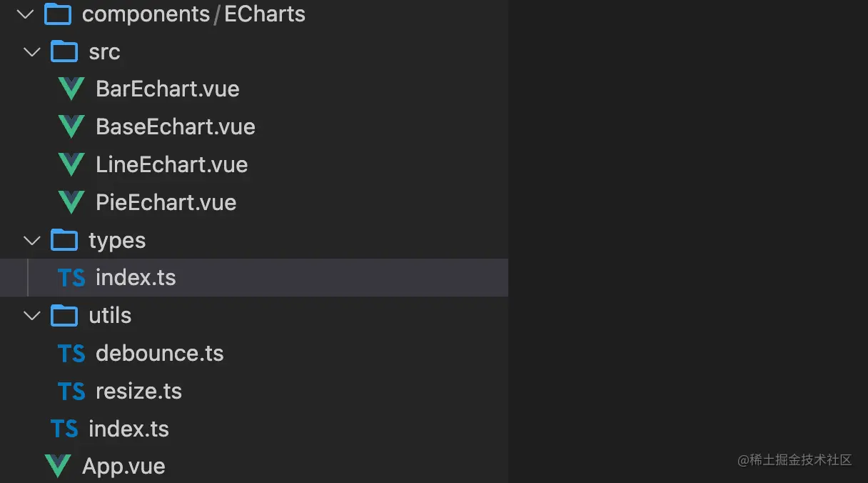The height and width of the screenshot is (483, 868).
Task: Click the Vue icon beside App.vue
Action: pyautogui.click(x=58, y=467)
